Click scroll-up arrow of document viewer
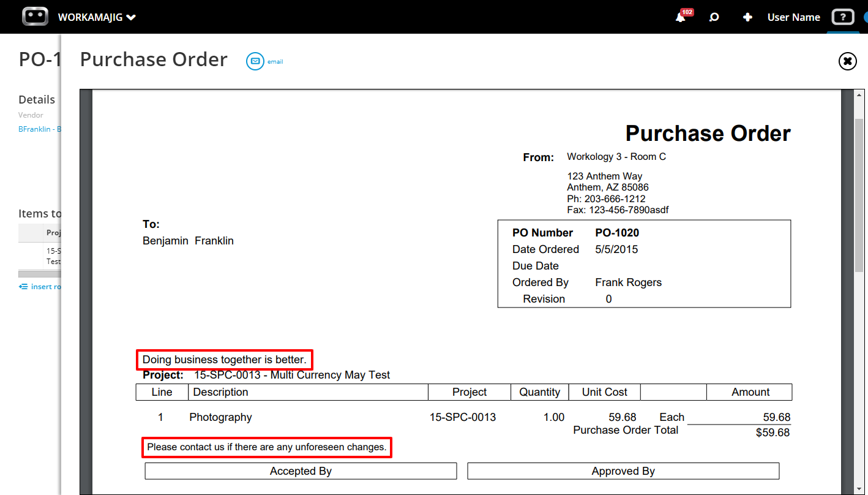 (859, 96)
